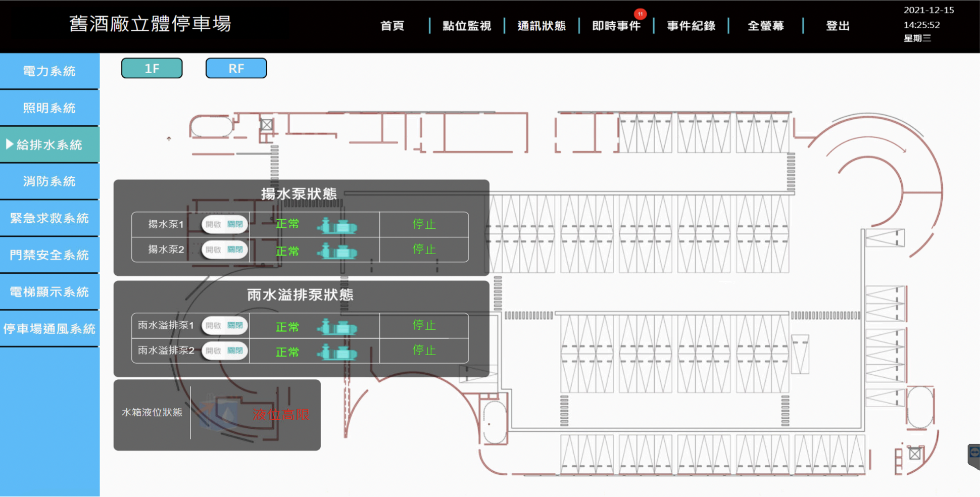Click the 揚水泵1 正常 status text
The width and height of the screenshot is (980, 497).
tap(287, 224)
